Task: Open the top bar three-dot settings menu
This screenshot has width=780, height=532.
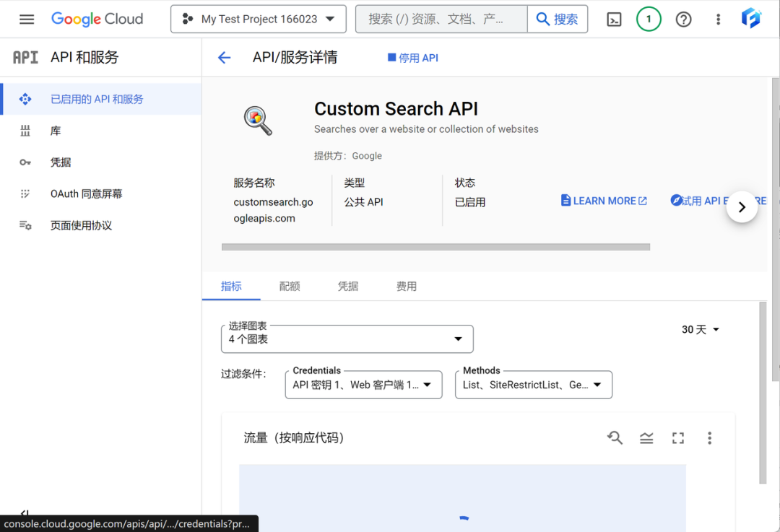Action: [718, 19]
